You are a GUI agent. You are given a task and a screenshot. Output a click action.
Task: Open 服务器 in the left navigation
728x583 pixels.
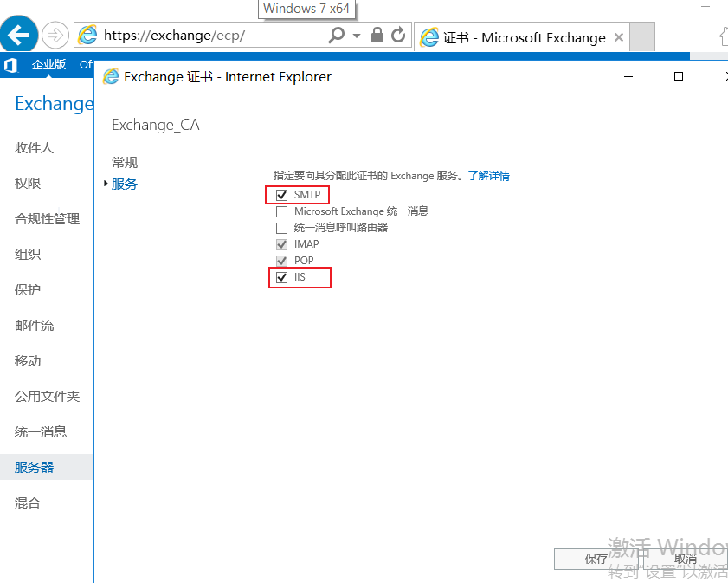[34, 467]
